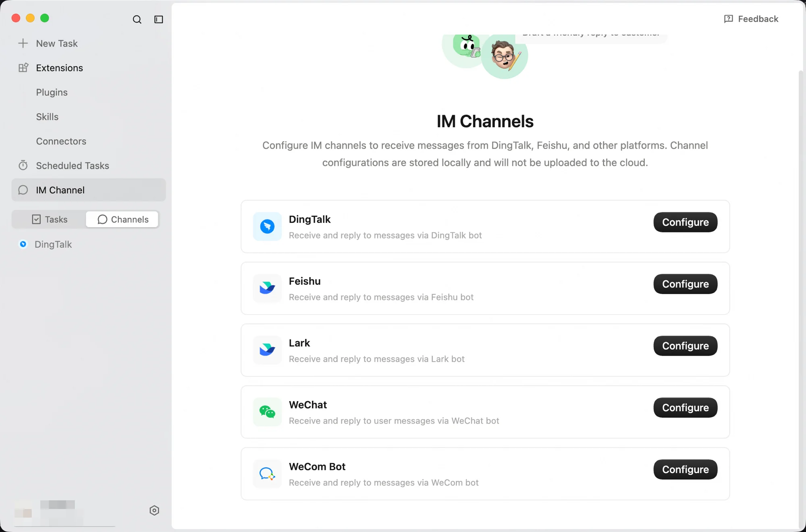Open the search icon in the sidebar header

pyautogui.click(x=137, y=19)
